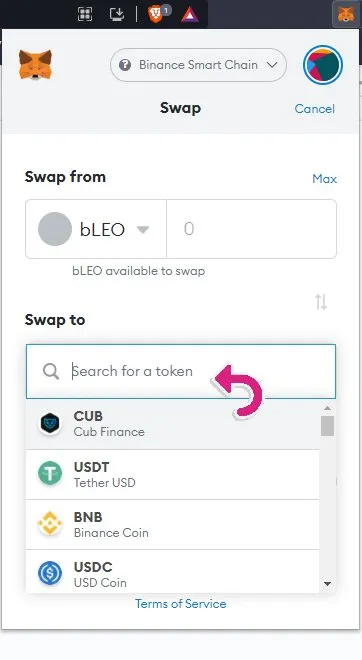Open Brave Shields lion icon
The height and width of the screenshot is (660, 362).
pos(156,14)
